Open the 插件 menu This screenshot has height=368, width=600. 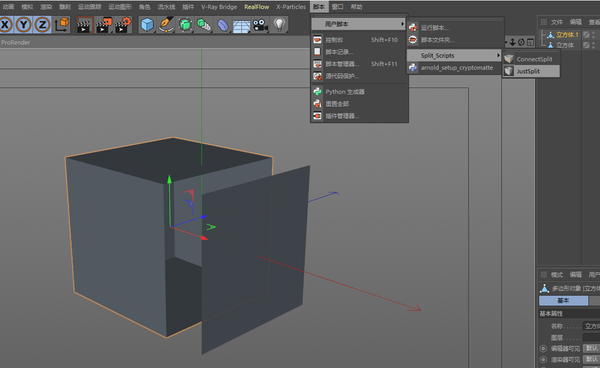point(188,7)
